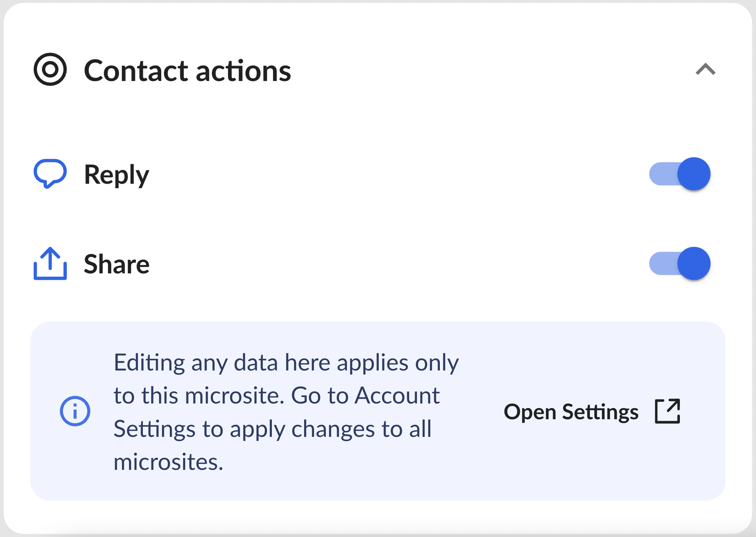
Task: Select the Reply label
Action: [x=117, y=175]
